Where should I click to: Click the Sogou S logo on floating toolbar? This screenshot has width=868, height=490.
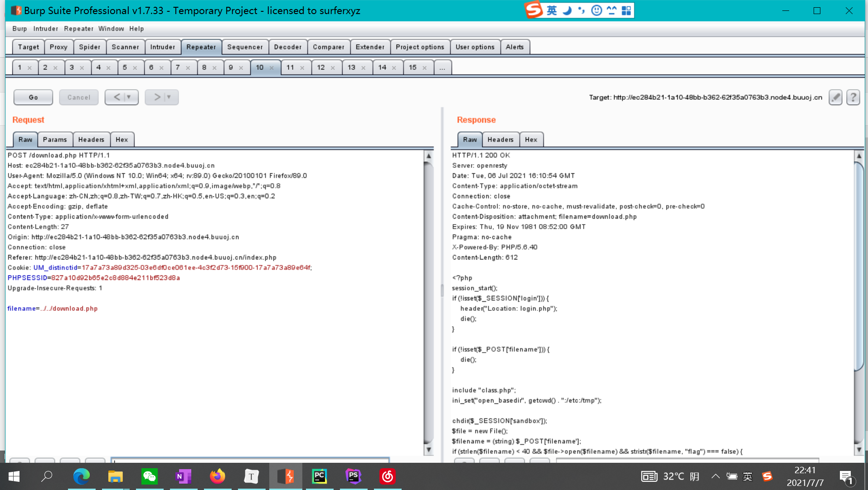(533, 10)
